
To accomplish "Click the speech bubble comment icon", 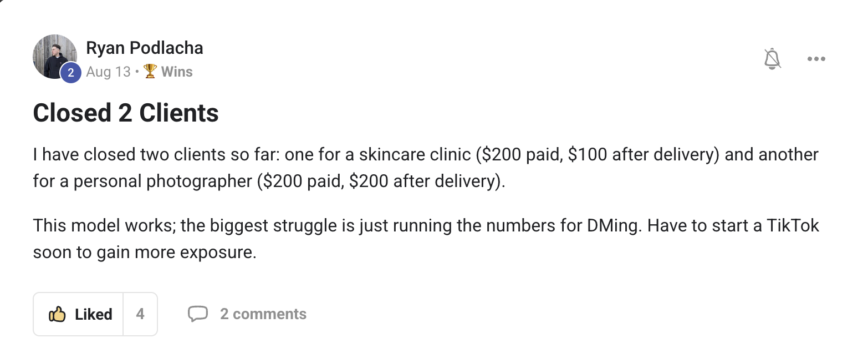I will (x=198, y=314).
